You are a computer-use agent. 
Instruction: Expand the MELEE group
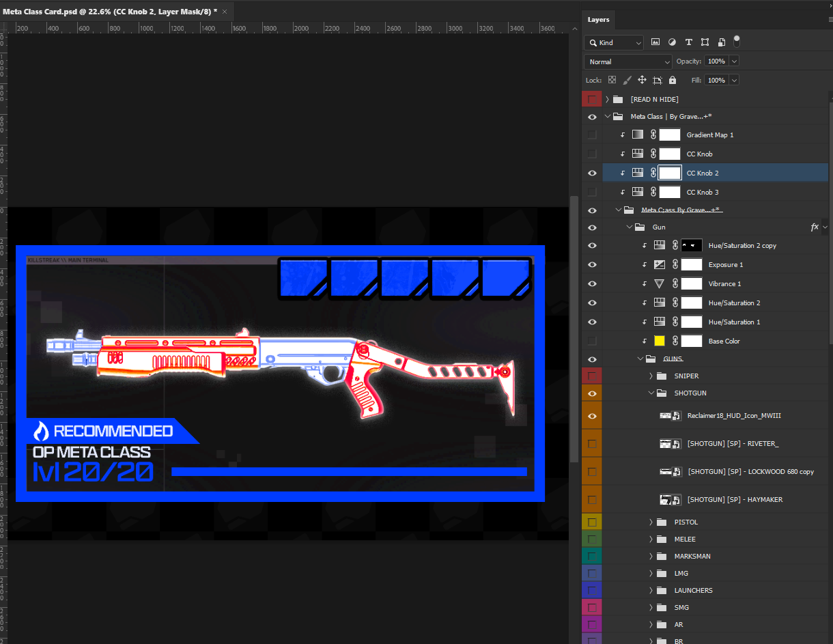coord(651,539)
